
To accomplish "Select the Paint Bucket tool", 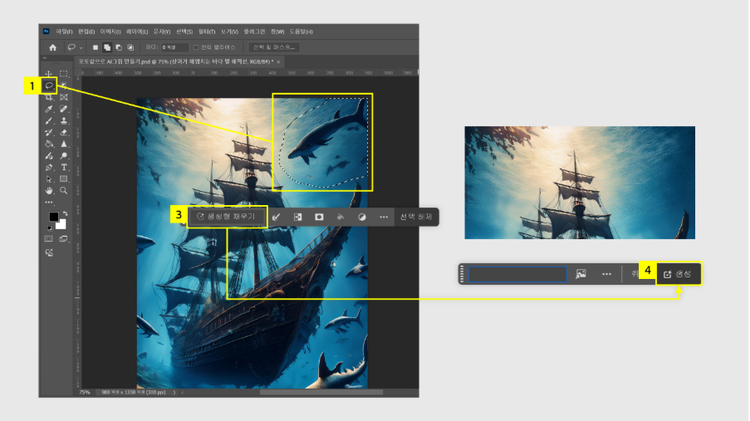I will pyautogui.click(x=49, y=144).
